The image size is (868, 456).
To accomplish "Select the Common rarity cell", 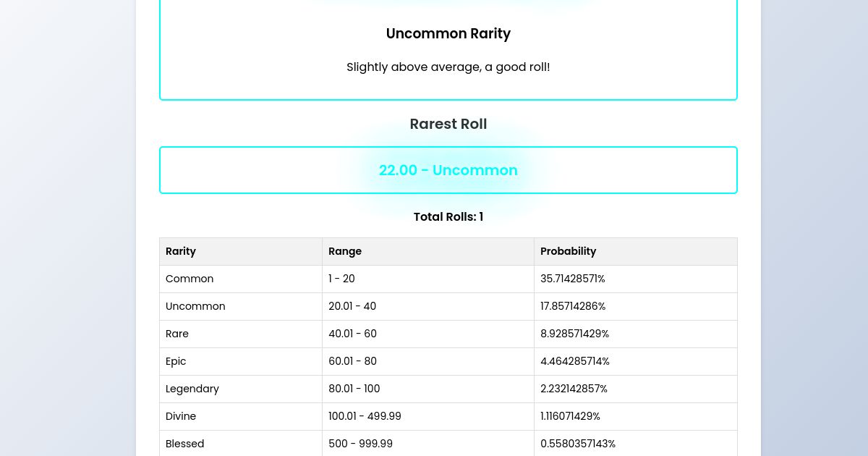I will (x=190, y=279).
